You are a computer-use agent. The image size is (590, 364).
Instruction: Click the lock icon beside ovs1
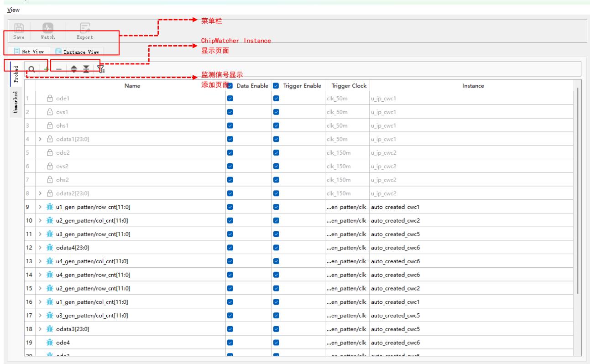click(50, 112)
